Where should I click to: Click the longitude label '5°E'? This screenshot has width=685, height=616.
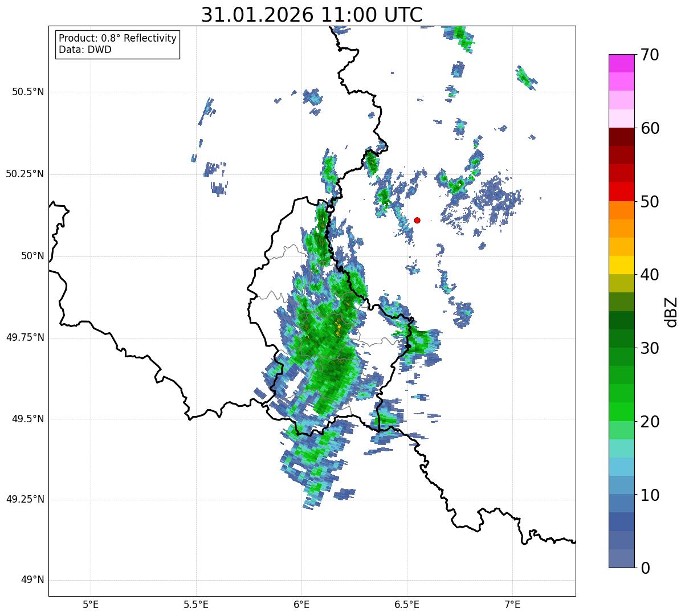[91, 605]
